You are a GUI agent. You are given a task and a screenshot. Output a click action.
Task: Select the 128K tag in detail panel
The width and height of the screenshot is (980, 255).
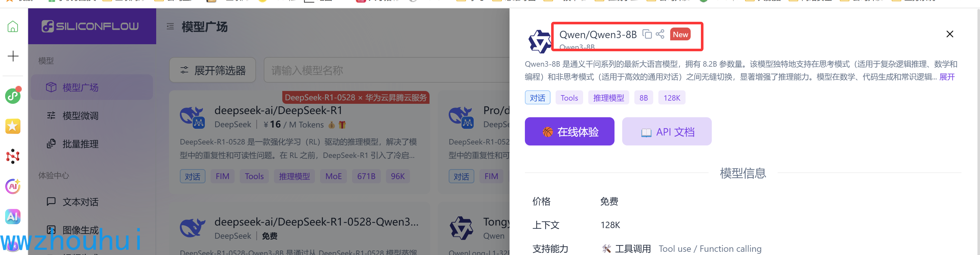pos(672,98)
